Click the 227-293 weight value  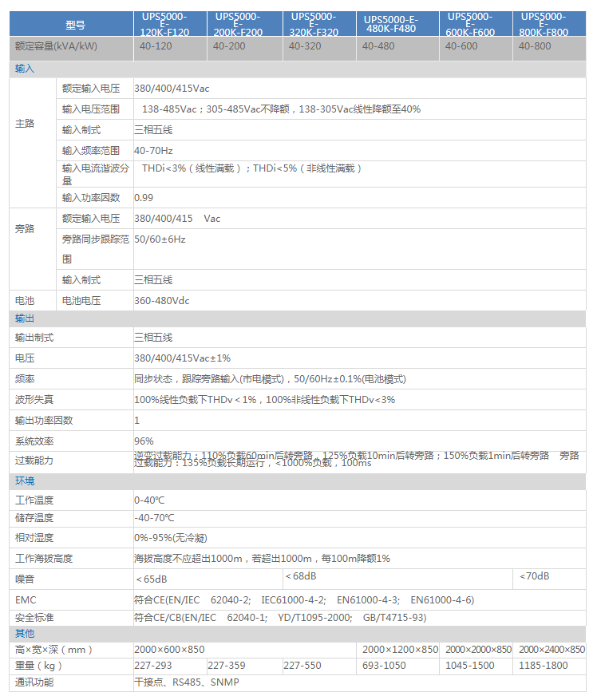[152, 666]
